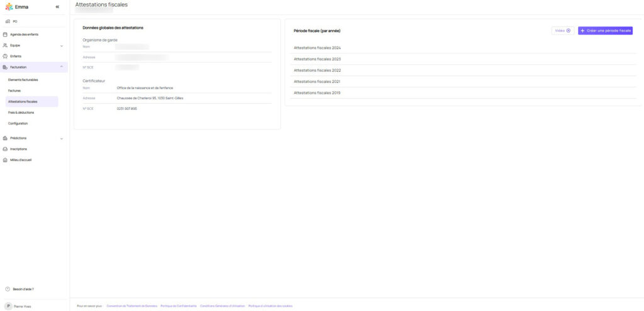Click the Vidéo button

click(x=562, y=30)
